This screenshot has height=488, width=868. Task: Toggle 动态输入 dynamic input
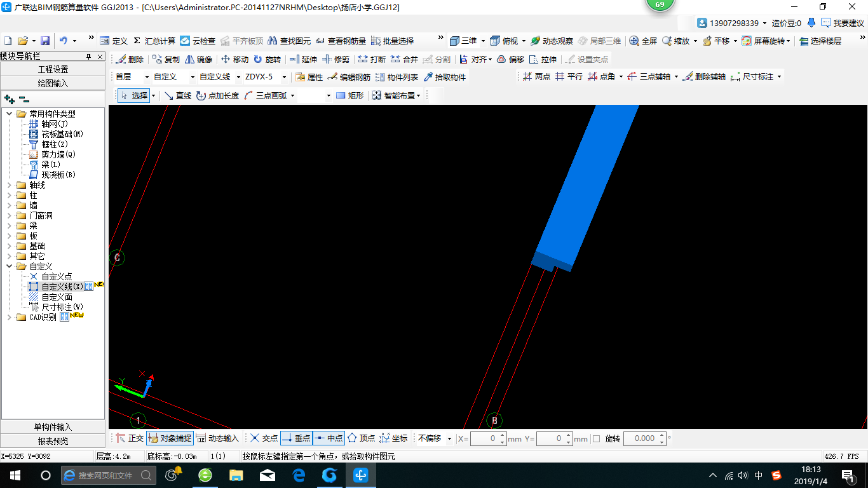pos(217,438)
